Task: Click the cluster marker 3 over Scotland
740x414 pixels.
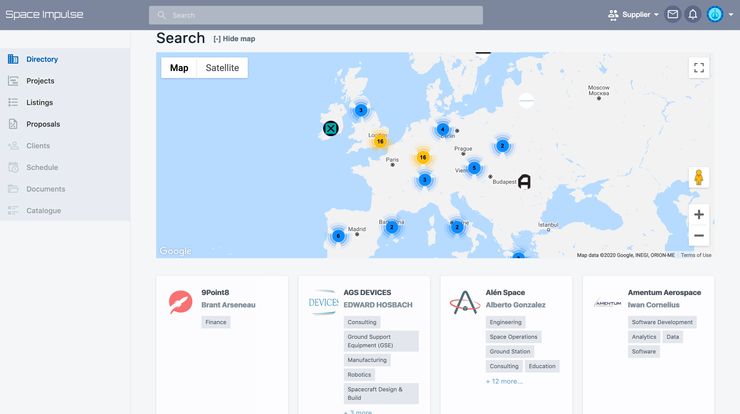Action: tap(361, 110)
